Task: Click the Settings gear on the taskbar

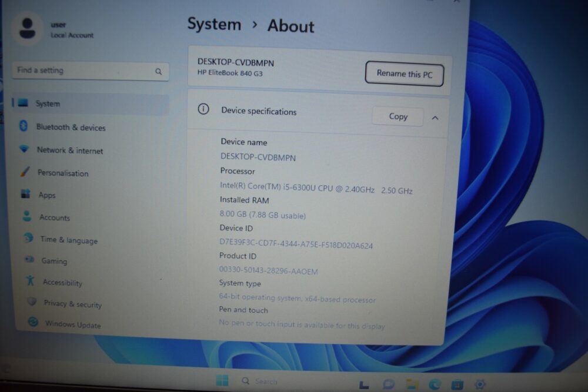Action: pyautogui.click(x=480, y=384)
